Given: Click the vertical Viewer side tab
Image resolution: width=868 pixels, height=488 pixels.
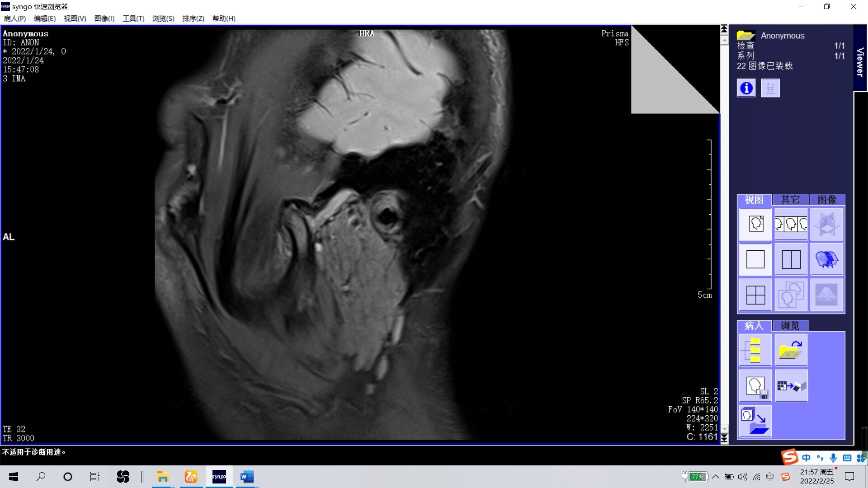Looking at the screenshot, I should (x=860, y=59).
